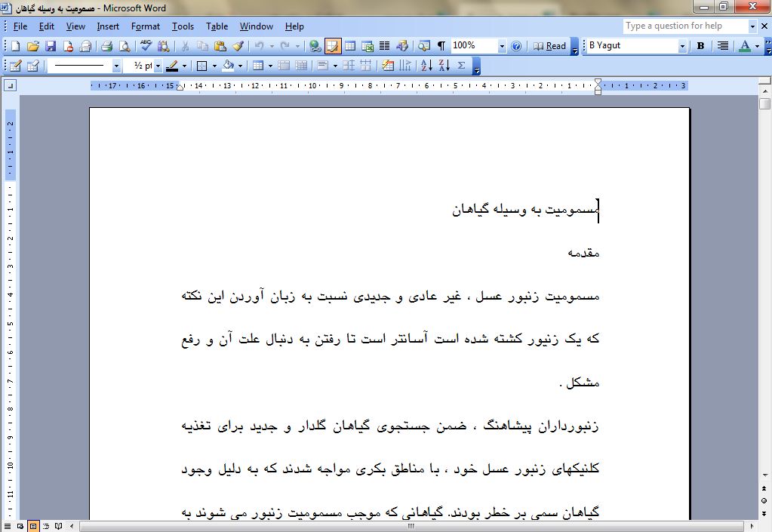This screenshot has width=772, height=532.
Task: Click the Read button
Action: (549, 46)
